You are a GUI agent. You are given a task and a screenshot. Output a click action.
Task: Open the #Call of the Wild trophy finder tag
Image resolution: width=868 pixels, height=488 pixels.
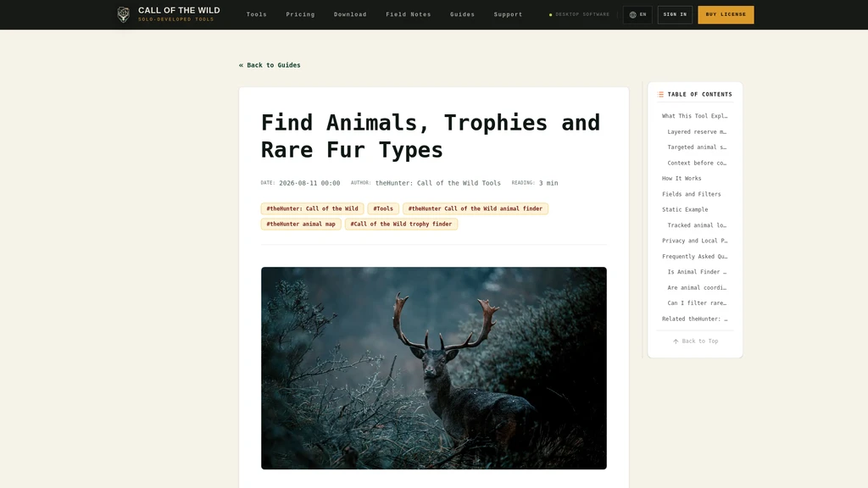401,224
